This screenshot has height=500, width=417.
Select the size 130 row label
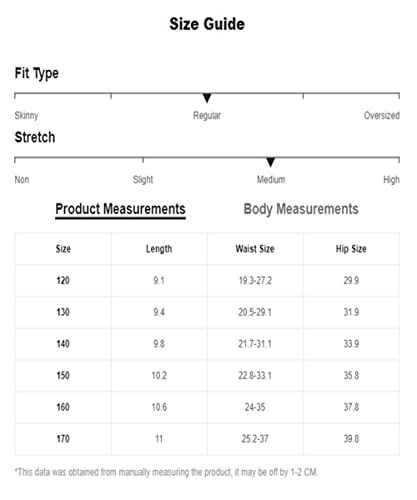tap(63, 312)
